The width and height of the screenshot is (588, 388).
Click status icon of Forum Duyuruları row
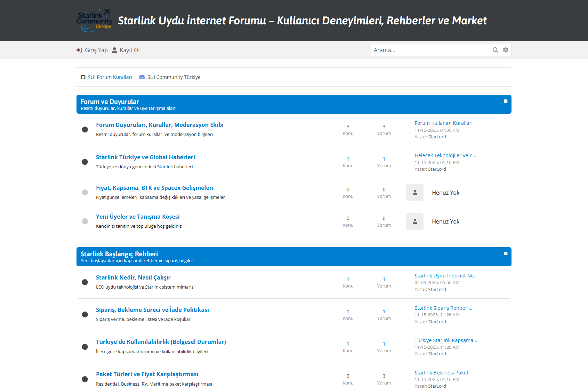(85, 130)
